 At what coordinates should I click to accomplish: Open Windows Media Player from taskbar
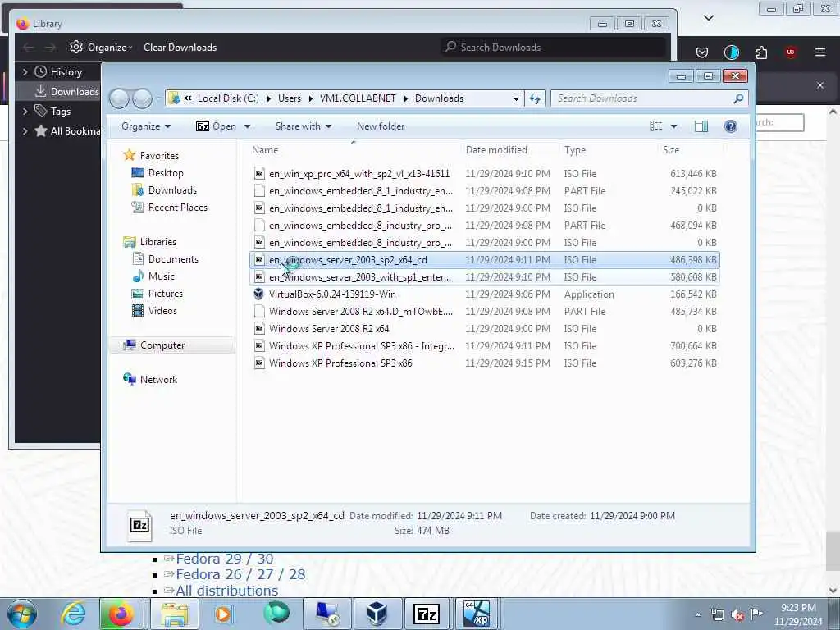(x=223, y=614)
